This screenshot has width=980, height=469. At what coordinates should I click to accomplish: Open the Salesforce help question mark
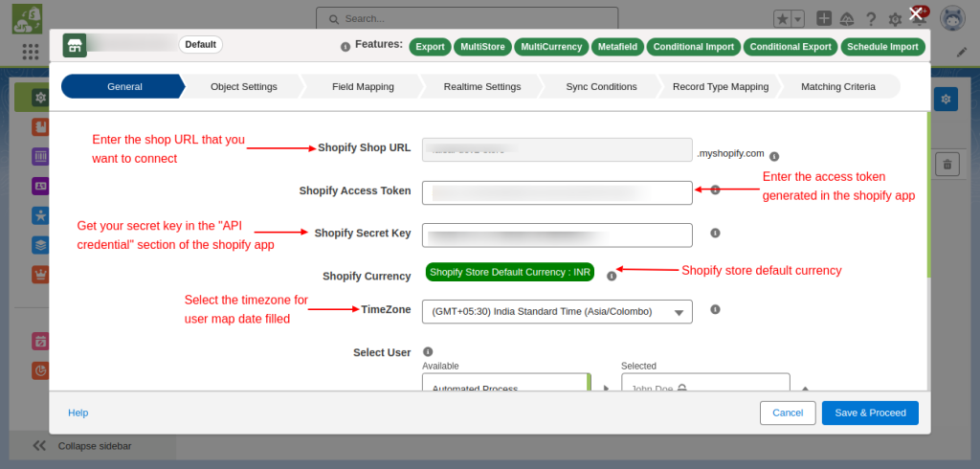coord(871,19)
